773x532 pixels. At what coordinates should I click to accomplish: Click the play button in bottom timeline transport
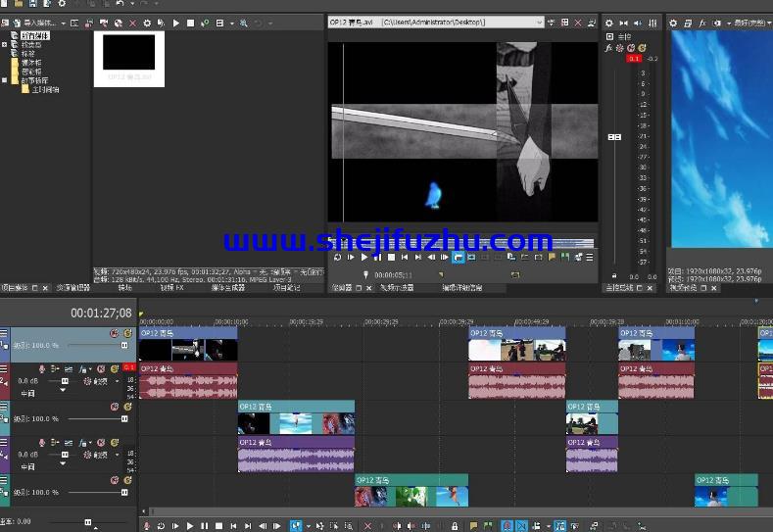(x=190, y=526)
